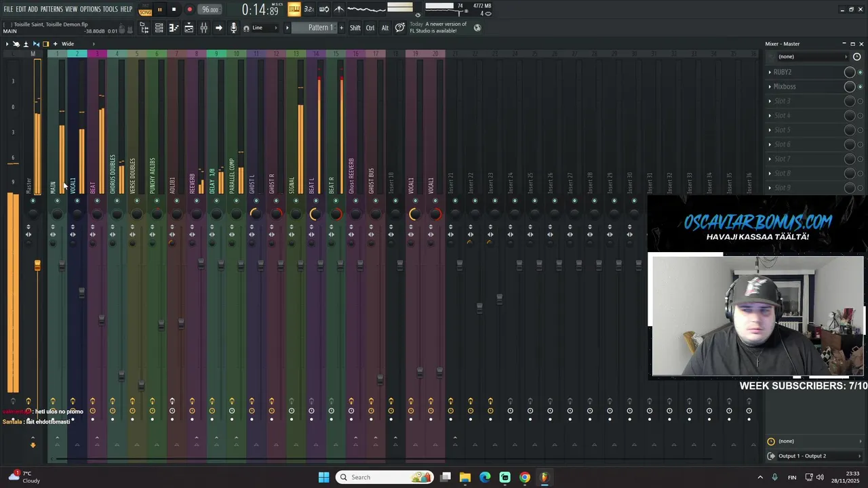Open the VIEW menu
Viewport: 868px width, 488px height.
[71, 9]
